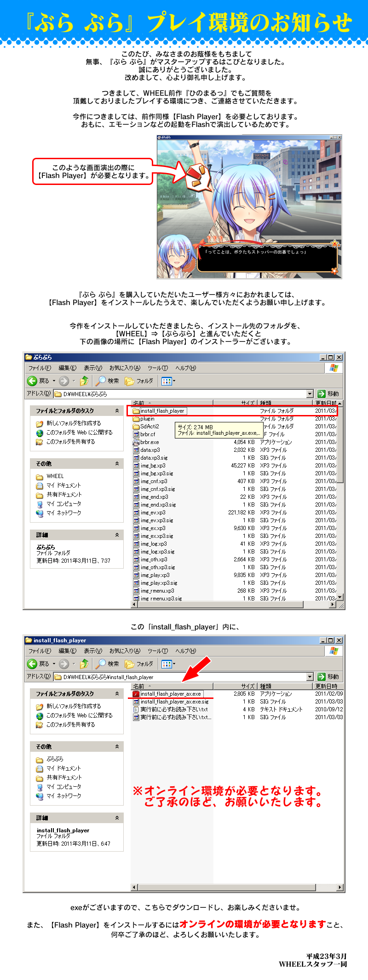Collapse 詳細 panel in ぶらぶら window
Screen dimensions: 368x980
tap(117, 535)
